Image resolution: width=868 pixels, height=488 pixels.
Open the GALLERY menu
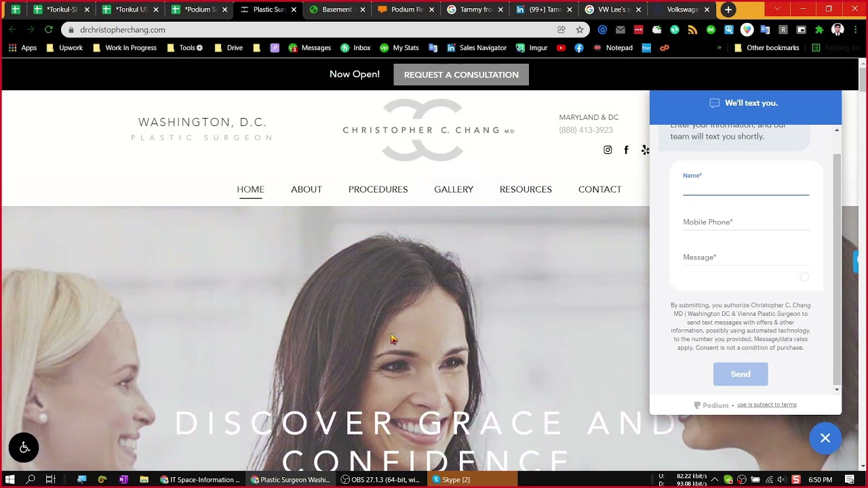pos(454,190)
